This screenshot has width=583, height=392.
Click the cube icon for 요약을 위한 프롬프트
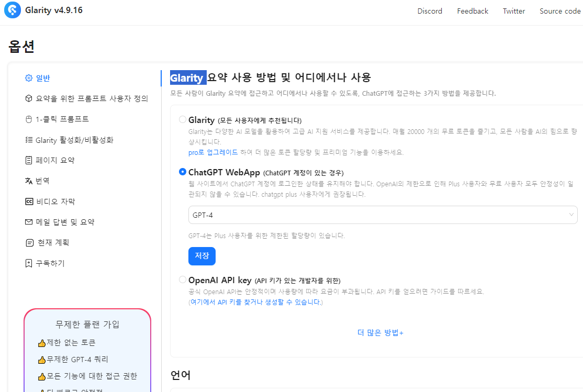click(29, 98)
